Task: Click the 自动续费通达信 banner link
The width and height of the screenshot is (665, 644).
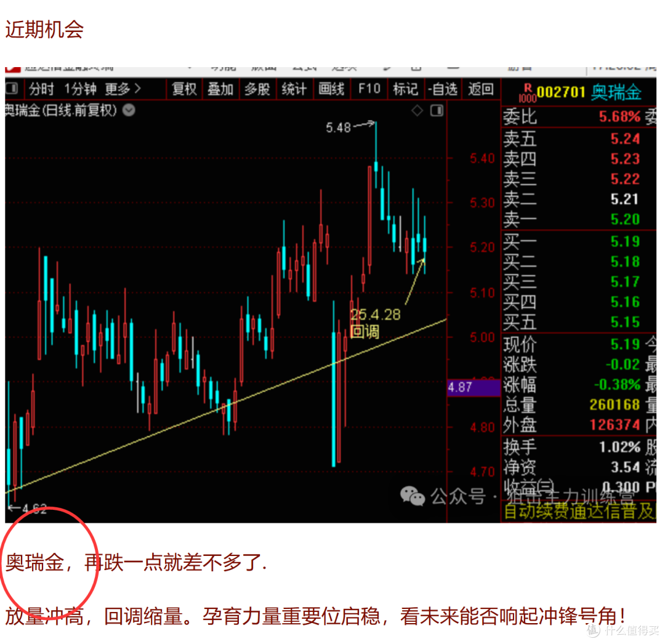Action: tap(579, 511)
